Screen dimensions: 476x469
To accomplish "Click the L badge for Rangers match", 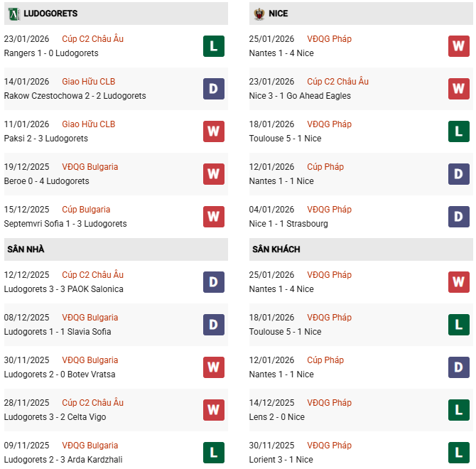I will pos(214,46).
